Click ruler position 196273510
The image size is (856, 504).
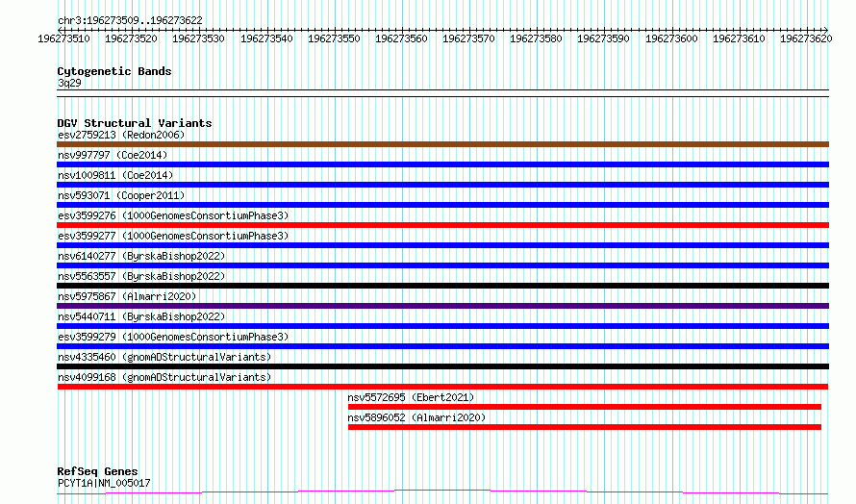click(63, 38)
